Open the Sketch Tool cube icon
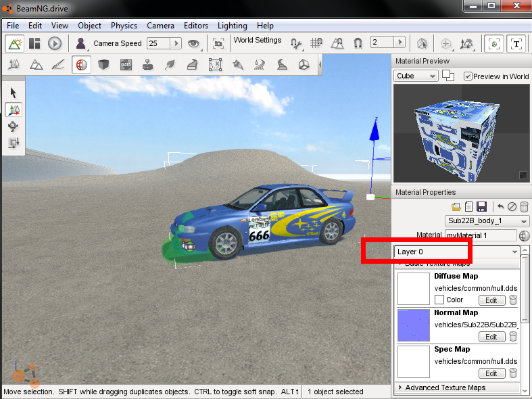The width and height of the screenshot is (532, 399). (x=103, y=64)
